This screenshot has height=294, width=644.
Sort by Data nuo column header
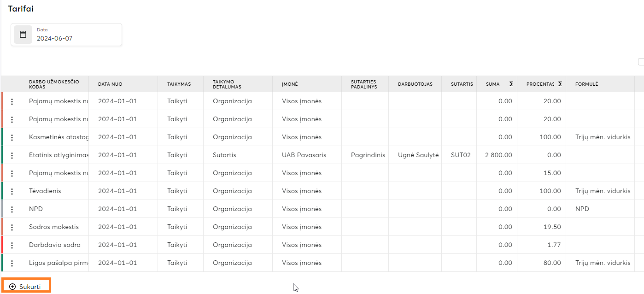click(110, 84)
